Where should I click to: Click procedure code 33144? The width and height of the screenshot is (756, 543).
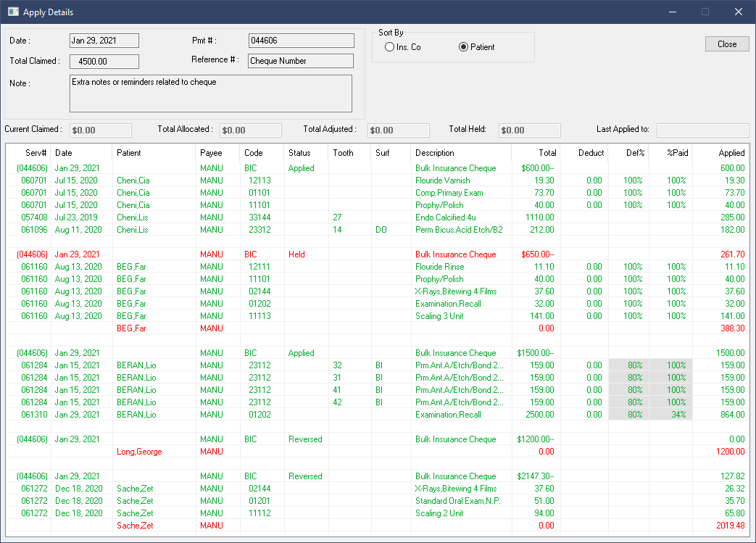click(260, 217)
